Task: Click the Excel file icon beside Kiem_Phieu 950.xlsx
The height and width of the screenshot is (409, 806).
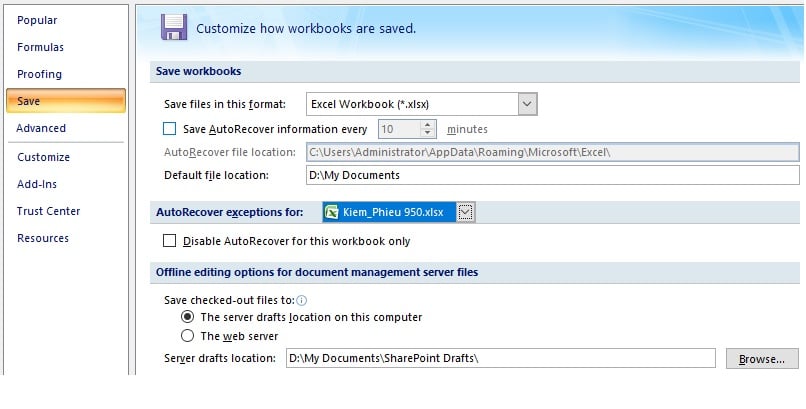Action: (x=332, y=211)
